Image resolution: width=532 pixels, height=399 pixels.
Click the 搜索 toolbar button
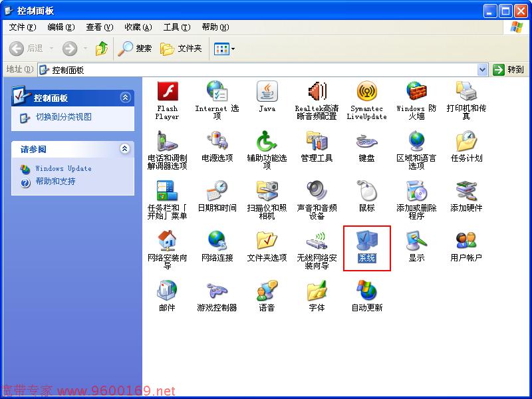(135, 49)
